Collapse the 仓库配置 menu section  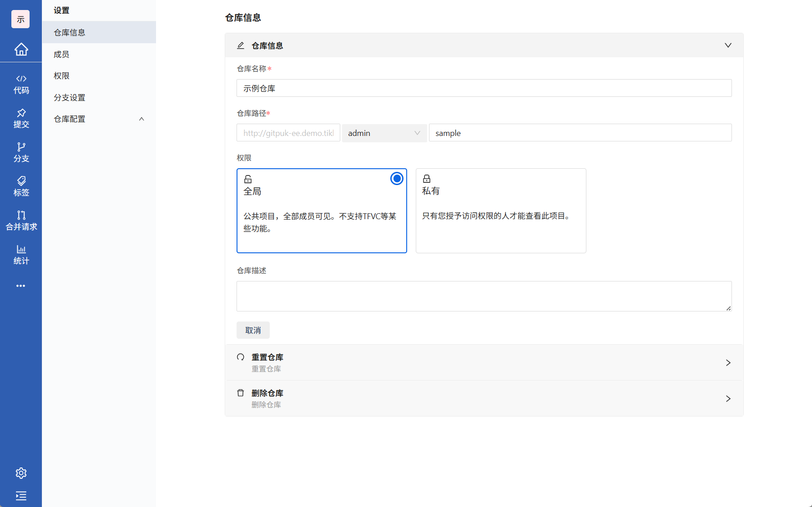tap(141, 119)
